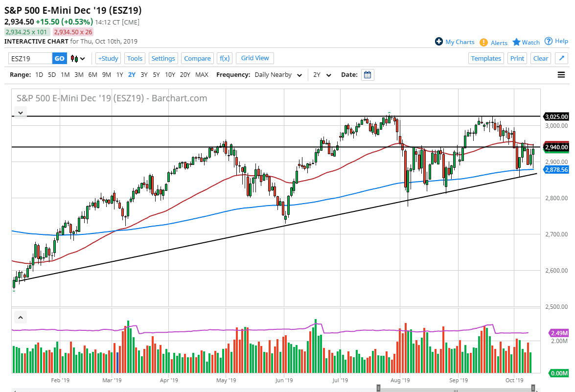Image resolution: width=575 pixels, height=392 pixels.
Task: Add chart to Watch list via star icon
Action: tap(516, 42)
